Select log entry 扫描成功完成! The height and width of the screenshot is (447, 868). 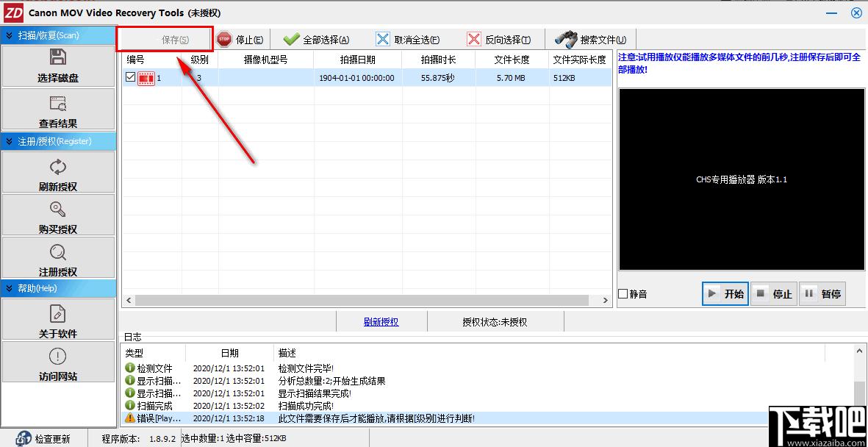point(306,405)
